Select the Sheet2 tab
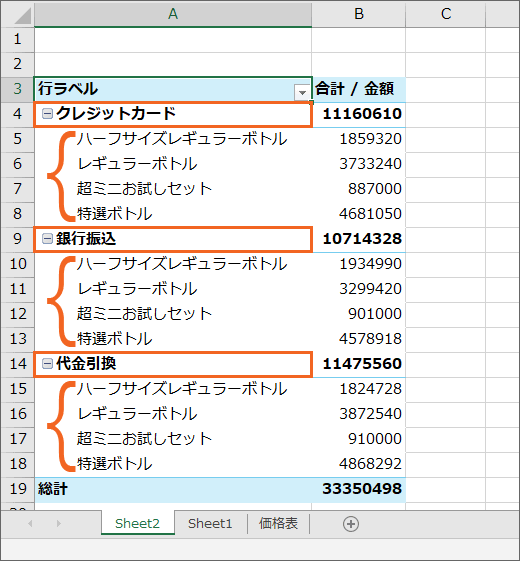The height and width of the screenshot is (561, 520). click(137, 524)
